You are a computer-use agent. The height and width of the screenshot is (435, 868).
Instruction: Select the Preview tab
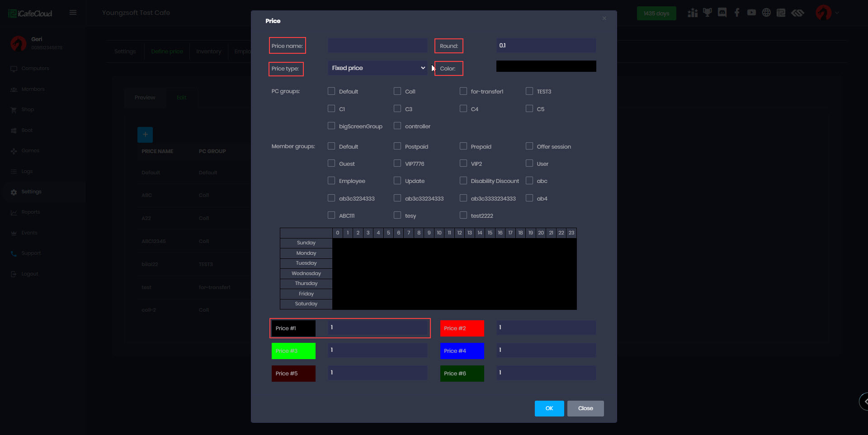click(x=145, y=98)
